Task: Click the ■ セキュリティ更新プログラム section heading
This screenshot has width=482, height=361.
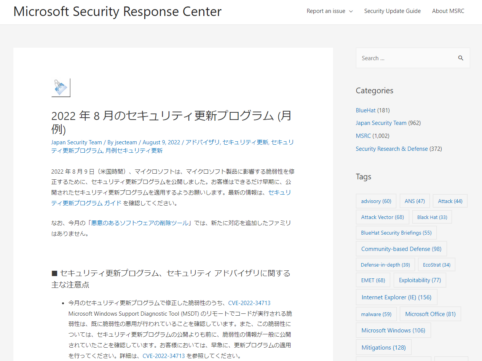Action: (x=171, y=279)
